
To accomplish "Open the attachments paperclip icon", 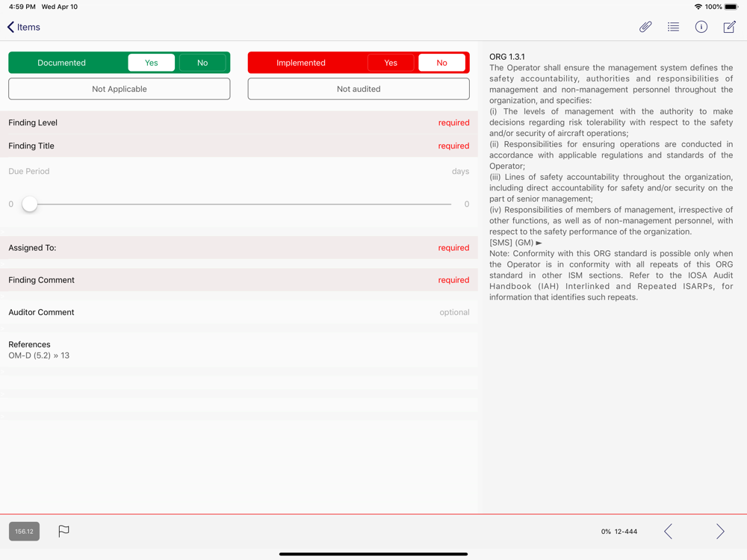I will click(645, 27).
